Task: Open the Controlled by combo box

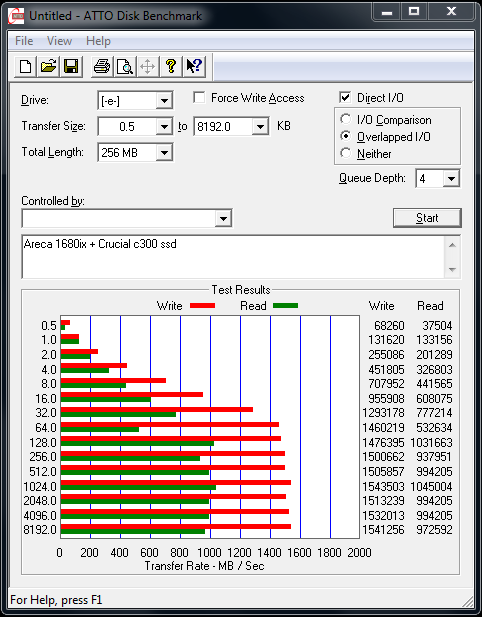Action: 127,218
